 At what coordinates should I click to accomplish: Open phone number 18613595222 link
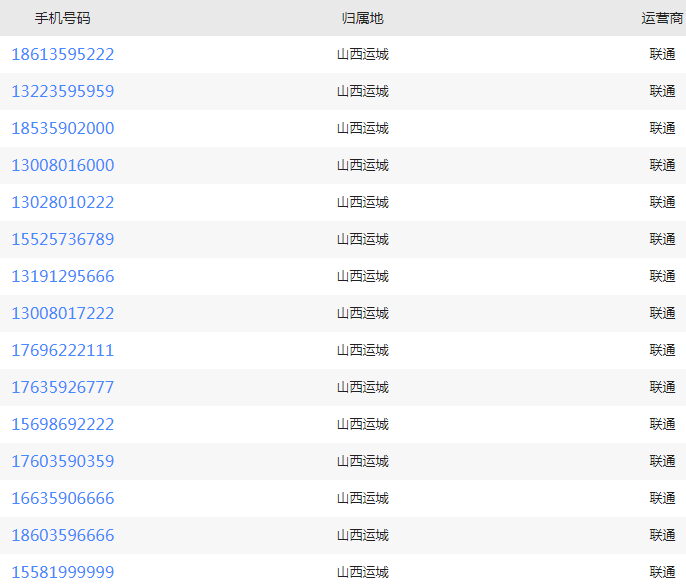63,54
